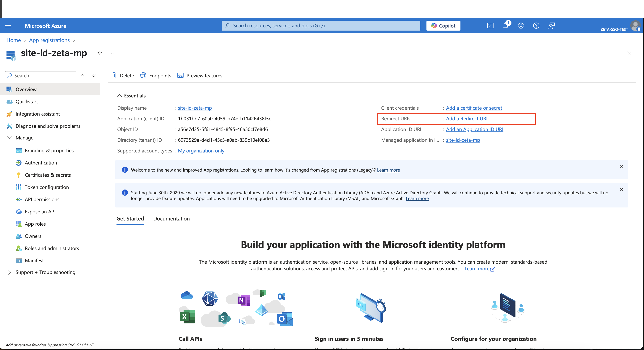Screen dimensions: 644x350
Task: Click the sidebar Search box
Action: [40, 75]
